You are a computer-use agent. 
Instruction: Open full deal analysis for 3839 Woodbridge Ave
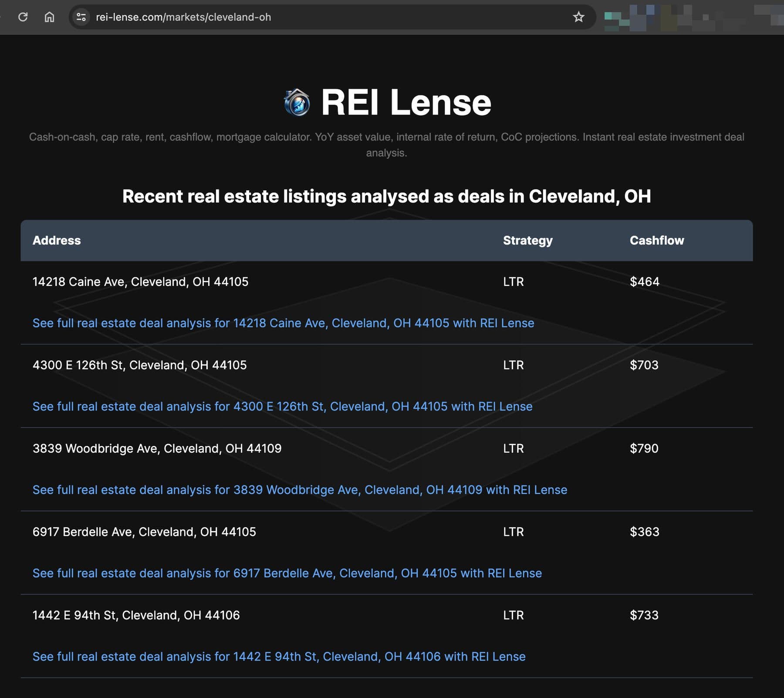[300, 490]
